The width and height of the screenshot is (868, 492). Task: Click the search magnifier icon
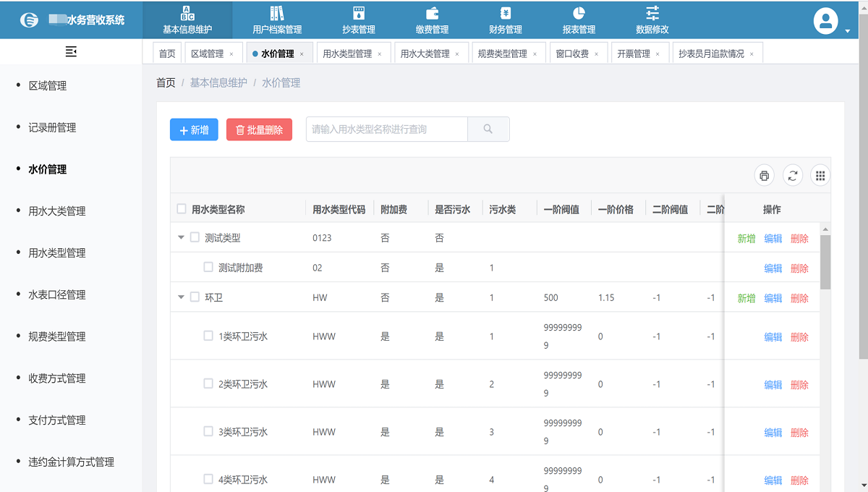click(x=488, y=129)
